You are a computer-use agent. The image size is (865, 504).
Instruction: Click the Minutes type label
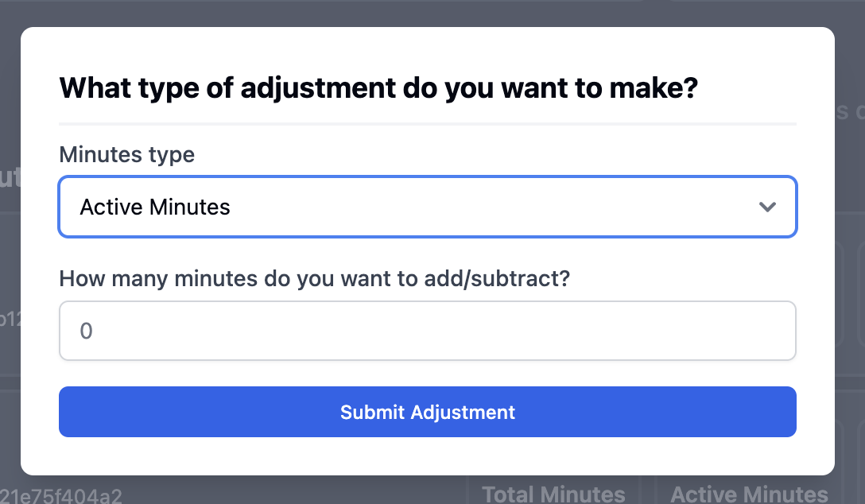click(126, 154)
